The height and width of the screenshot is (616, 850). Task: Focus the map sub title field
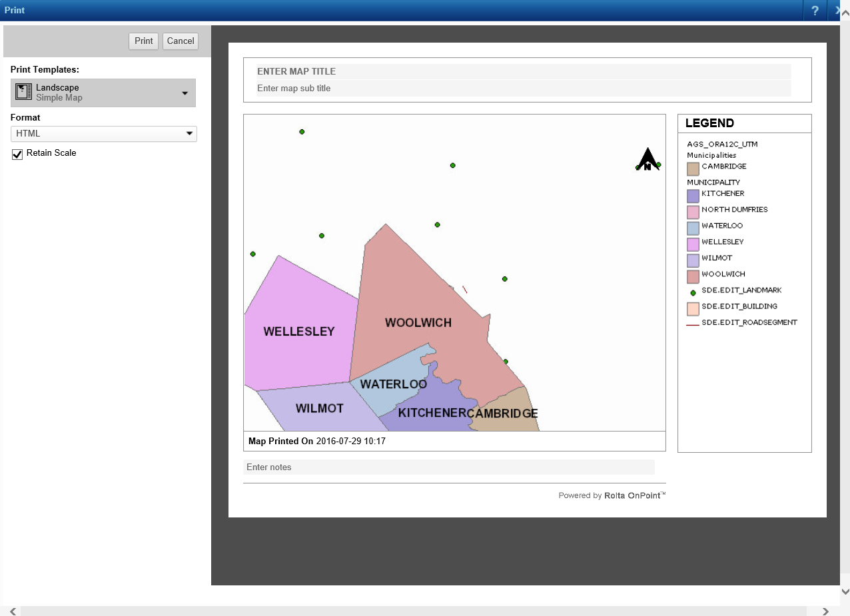click(x=523, y=88)
